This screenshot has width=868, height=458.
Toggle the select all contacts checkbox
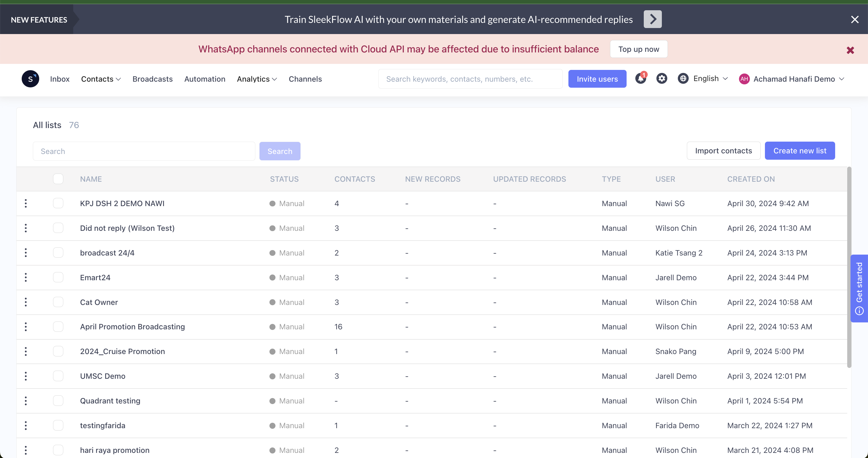click(x=57, y=179)
